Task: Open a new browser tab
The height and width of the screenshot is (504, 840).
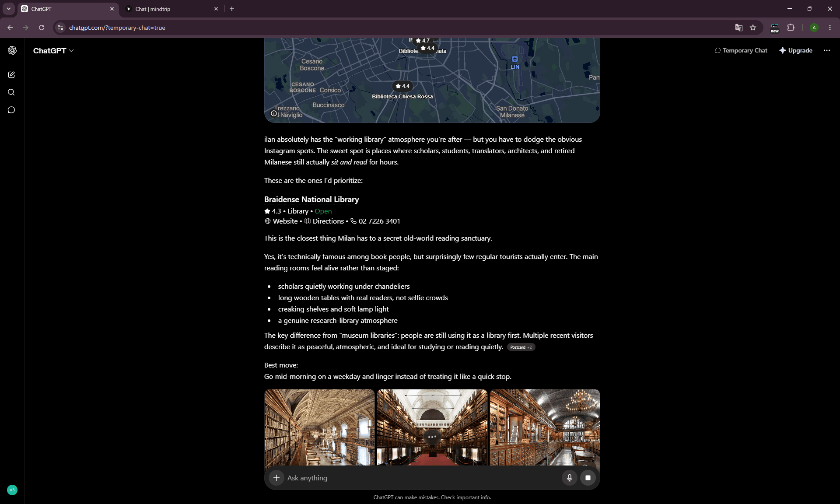Action: (x=232, y=9)
